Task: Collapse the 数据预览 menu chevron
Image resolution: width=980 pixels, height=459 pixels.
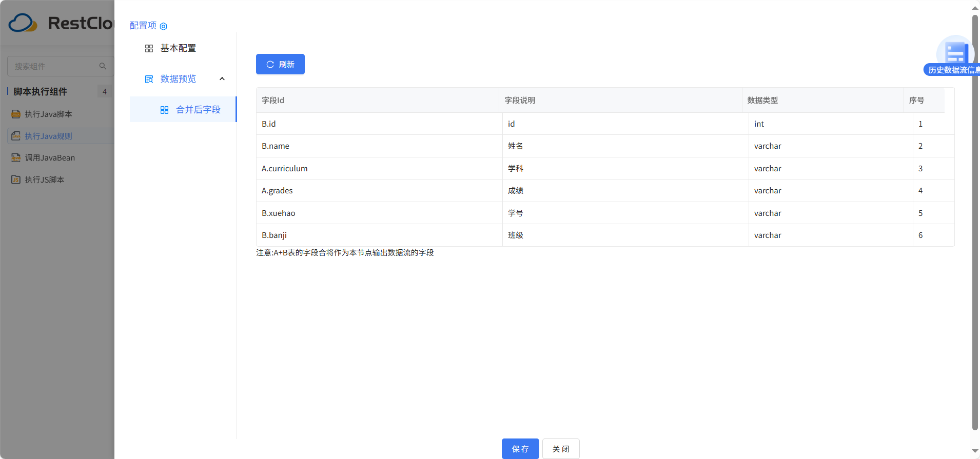Action: pyautogui.click(x=222, y=78)
